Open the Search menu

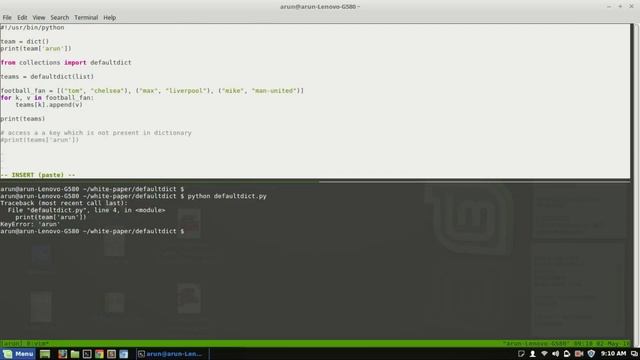[60, 18]
